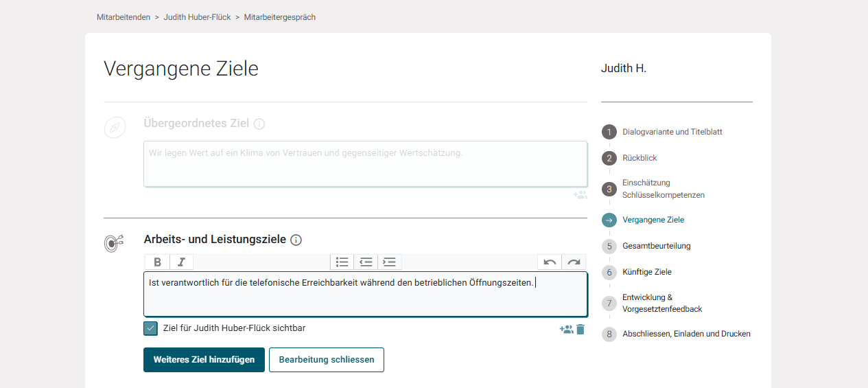Uncheck Ziel für Judith Huber-Flück sichtbar
Screen dimensions: 868x388
pos(151,328)
